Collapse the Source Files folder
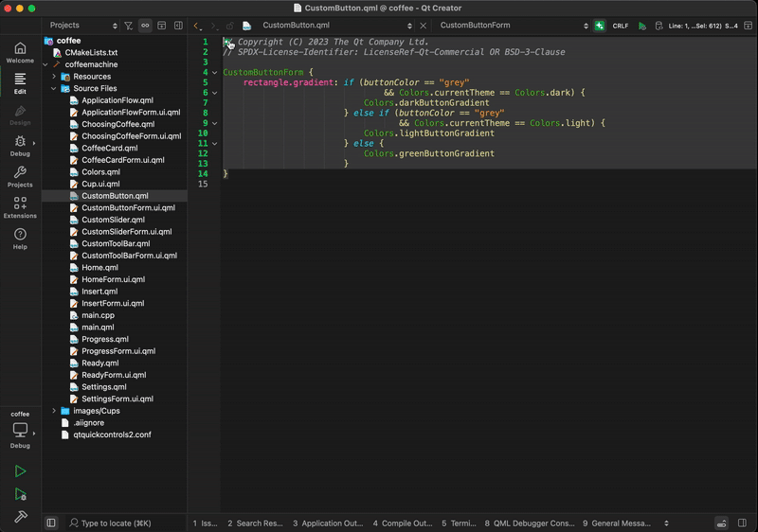The width and height of the screenshot is (758, 532). pos(54,88)
